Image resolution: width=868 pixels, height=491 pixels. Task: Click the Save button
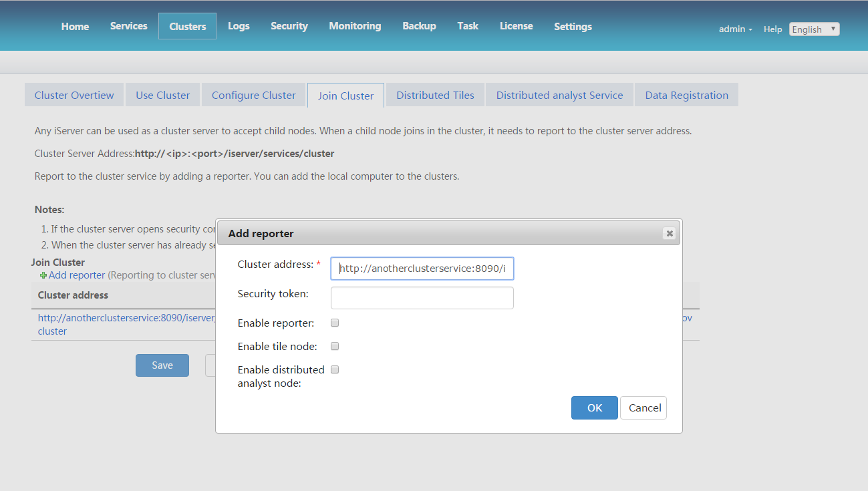pyautogui.click(x=162, y=365)
